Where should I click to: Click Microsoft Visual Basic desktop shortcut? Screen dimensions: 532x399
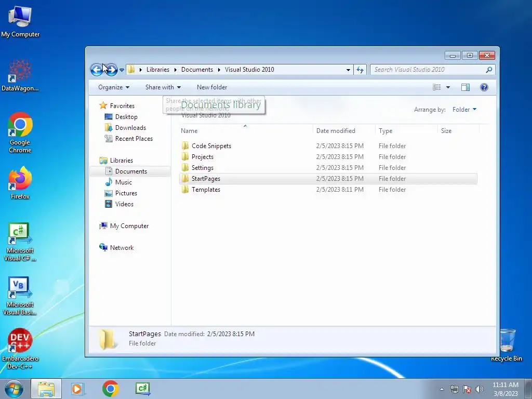[20, 296]
